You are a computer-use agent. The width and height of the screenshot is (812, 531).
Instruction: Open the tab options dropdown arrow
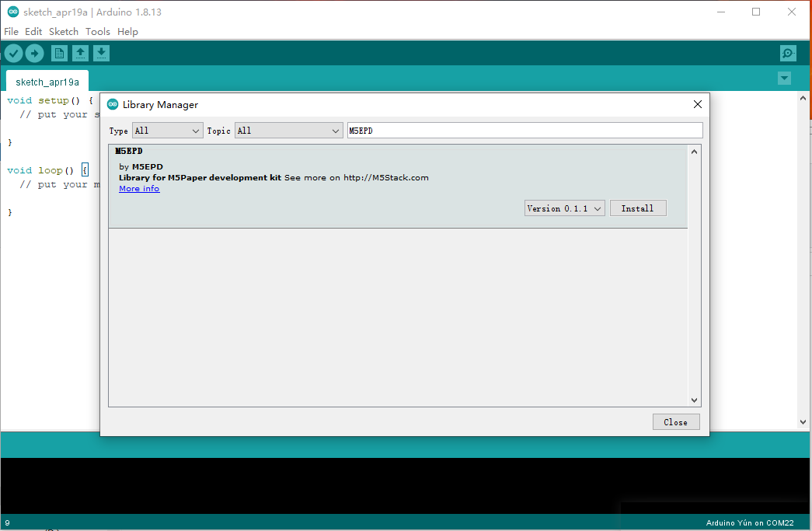[784, 79]
